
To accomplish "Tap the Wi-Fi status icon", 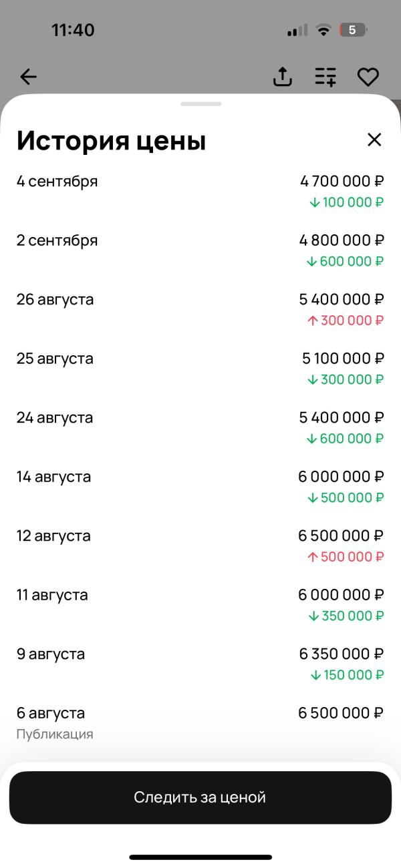I will pos(324,30).
